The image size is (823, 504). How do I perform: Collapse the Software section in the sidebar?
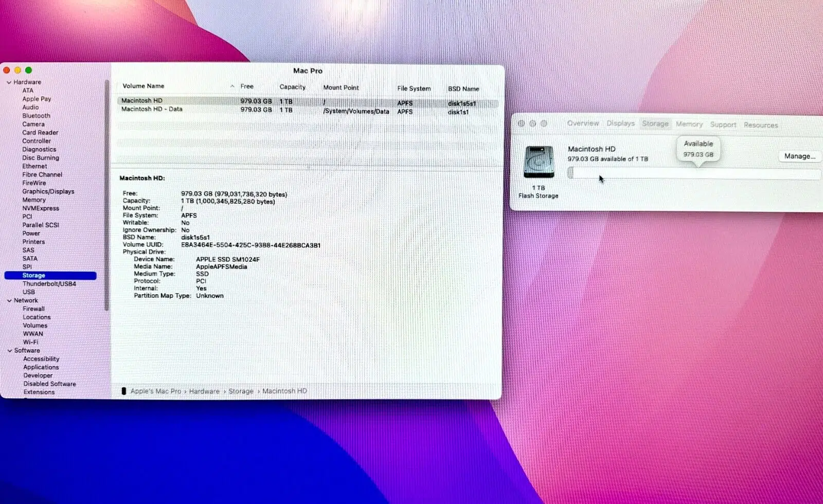point(9,351)
